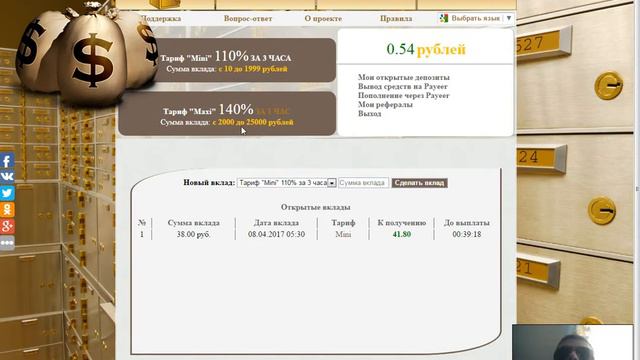Click the Google Translate logo icon
The image size is (640, 360).
click(x=444, y=18)
